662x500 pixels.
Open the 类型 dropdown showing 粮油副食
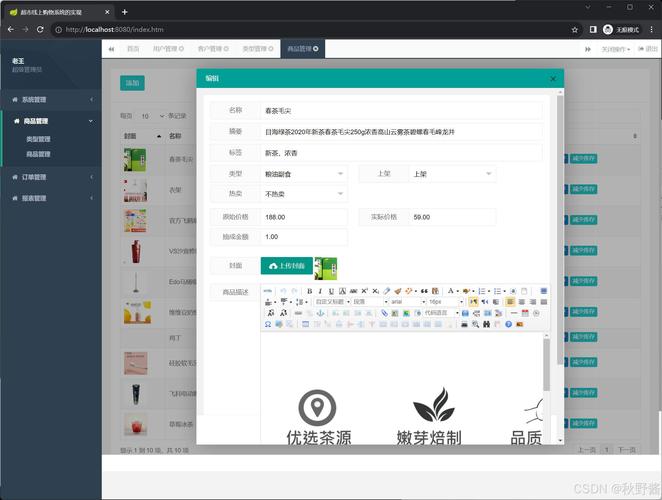tap(304, 174)
